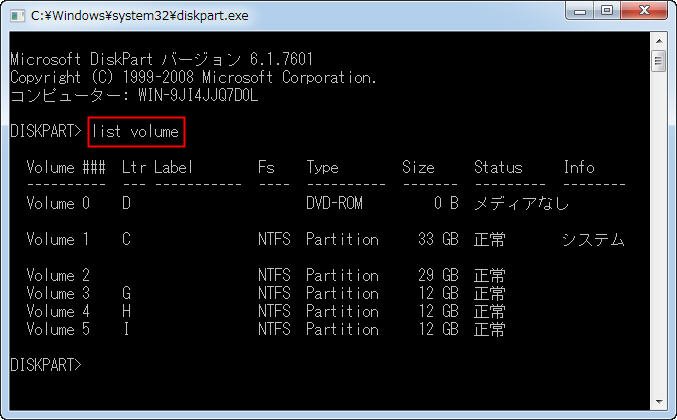This screenshot has width=677, height=420.
Task: Click 'Volume 3' row label
Action: pyautogui.click(x=58, y=293)
